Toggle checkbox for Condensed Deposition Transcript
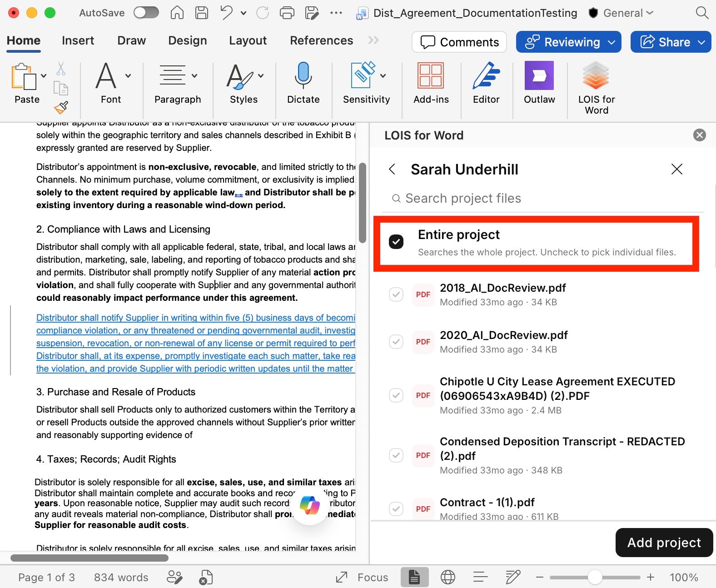Image resolution: width=716 pixels, height=588 pixels. point(396,455)
